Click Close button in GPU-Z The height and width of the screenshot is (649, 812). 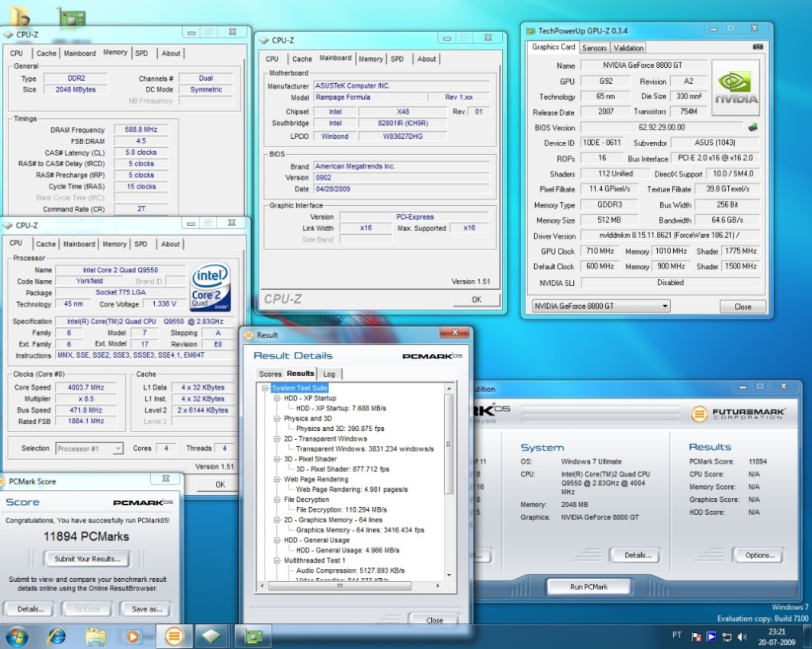coord(742,307)
